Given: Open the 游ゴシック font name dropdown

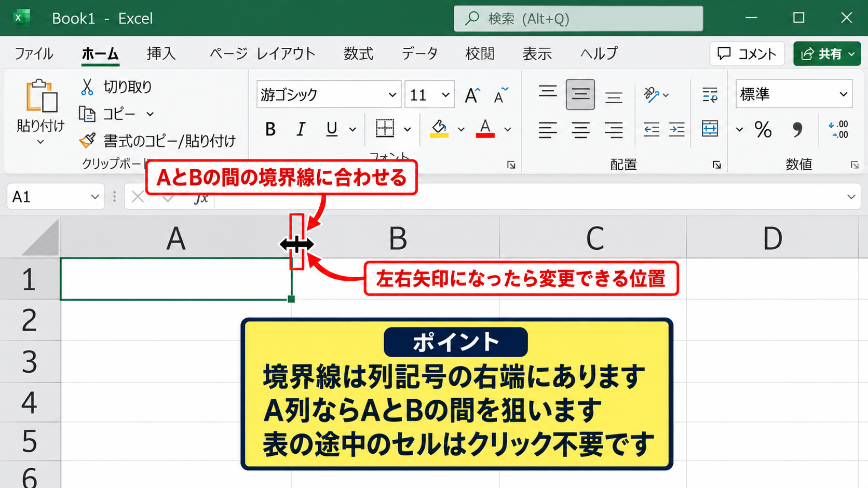Looking at the screenshot, I should [392, 95].
